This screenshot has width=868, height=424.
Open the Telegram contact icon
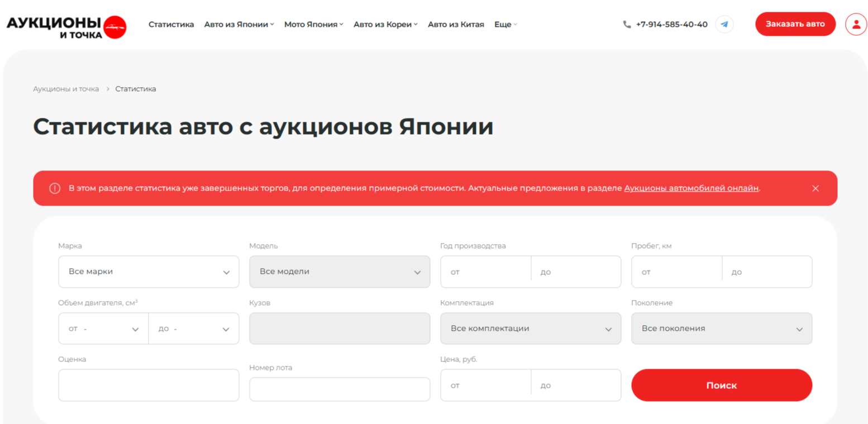(724, 25)
